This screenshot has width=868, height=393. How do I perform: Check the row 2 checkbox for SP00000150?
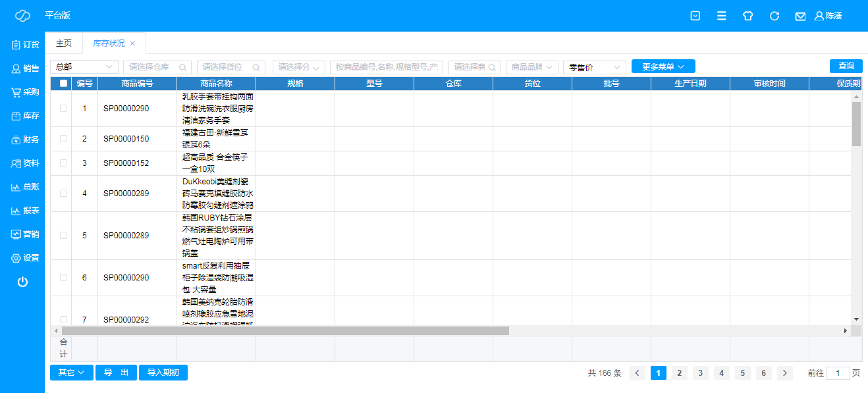pyautogui.click(x=63, y=139)
